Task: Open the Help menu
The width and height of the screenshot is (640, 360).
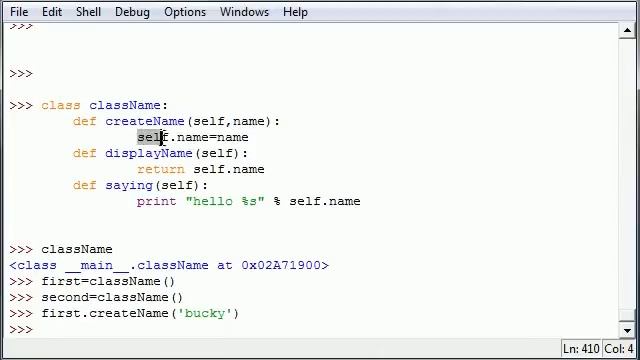Action: click(x=295, y=12)
